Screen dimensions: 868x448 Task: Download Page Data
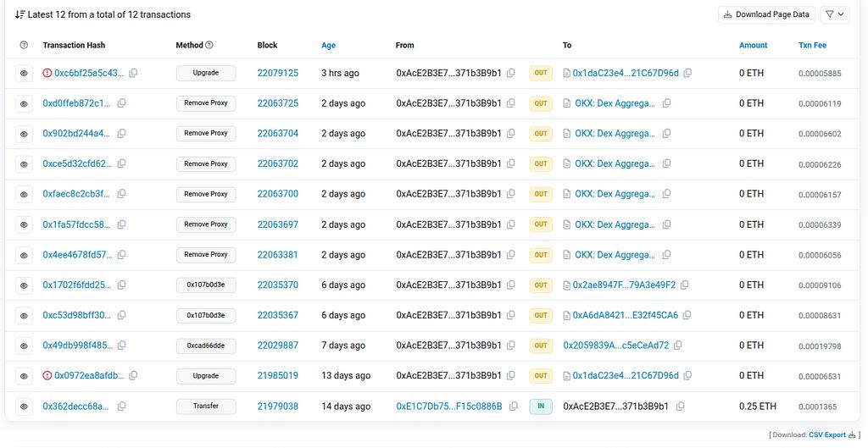click(x=766, y=14)
